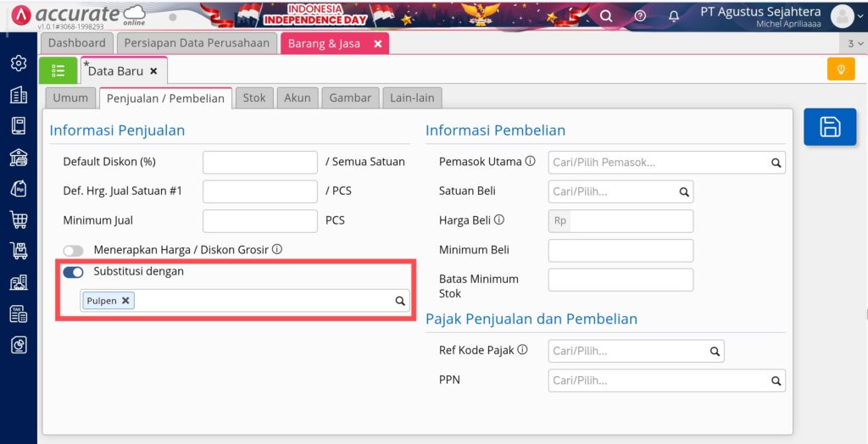This screenshot has height=444, width=868.
Task: Open the Pemasok Utama dropdown
Action: pyautogui.click(x=666, y=162)
